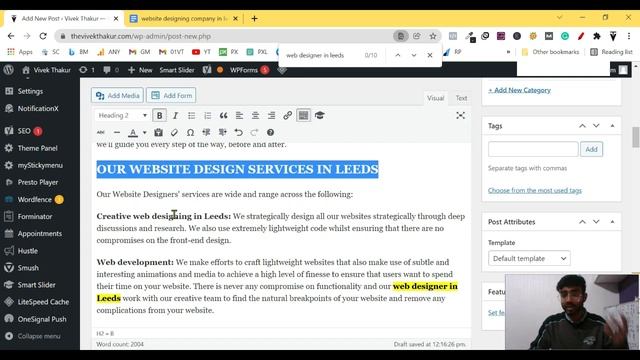Viewport: 640px width, 360px height.
Task: Collapse the Post Attributes panel
Action: pos(612,222)
